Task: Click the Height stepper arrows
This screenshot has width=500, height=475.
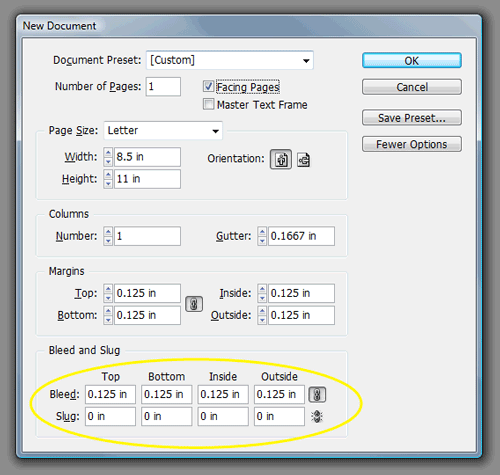Action: [x=108, y=179]
